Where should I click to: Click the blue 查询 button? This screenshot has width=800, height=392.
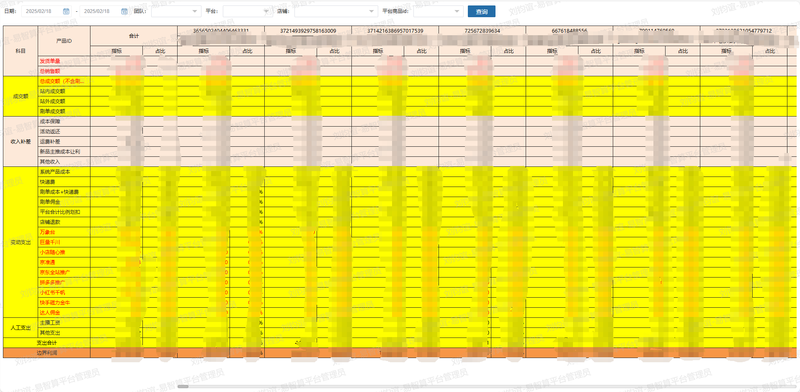pos(481,11)
